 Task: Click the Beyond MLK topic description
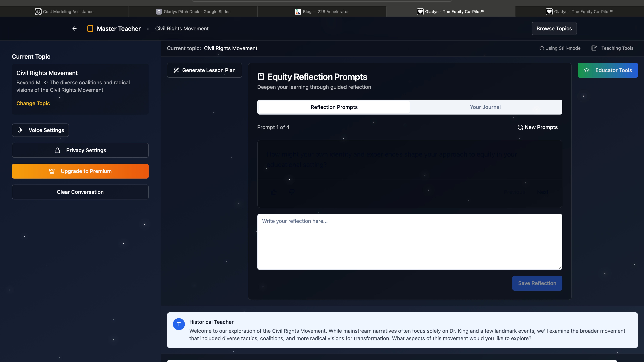pos(73,86)
